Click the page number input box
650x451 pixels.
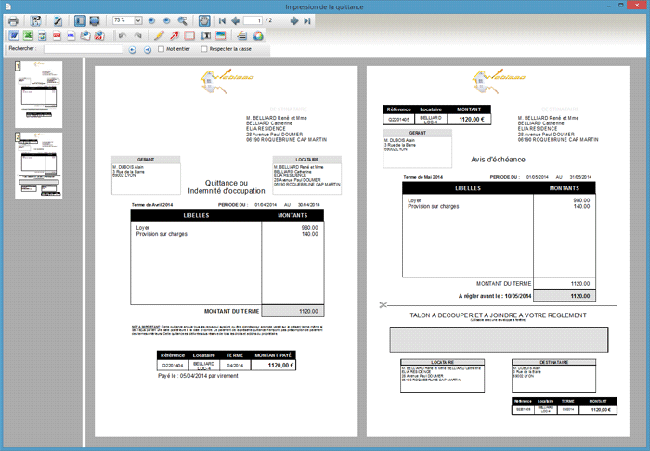(257, 20)
